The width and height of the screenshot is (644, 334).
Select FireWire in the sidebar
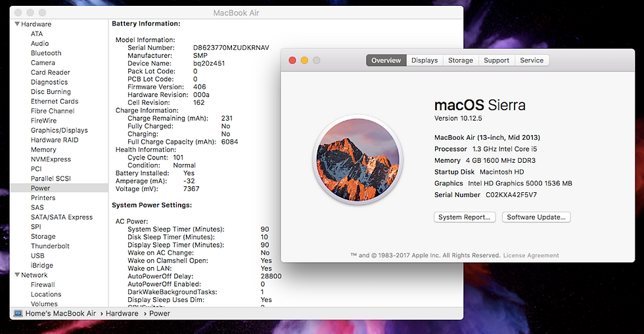click(43, 121)
